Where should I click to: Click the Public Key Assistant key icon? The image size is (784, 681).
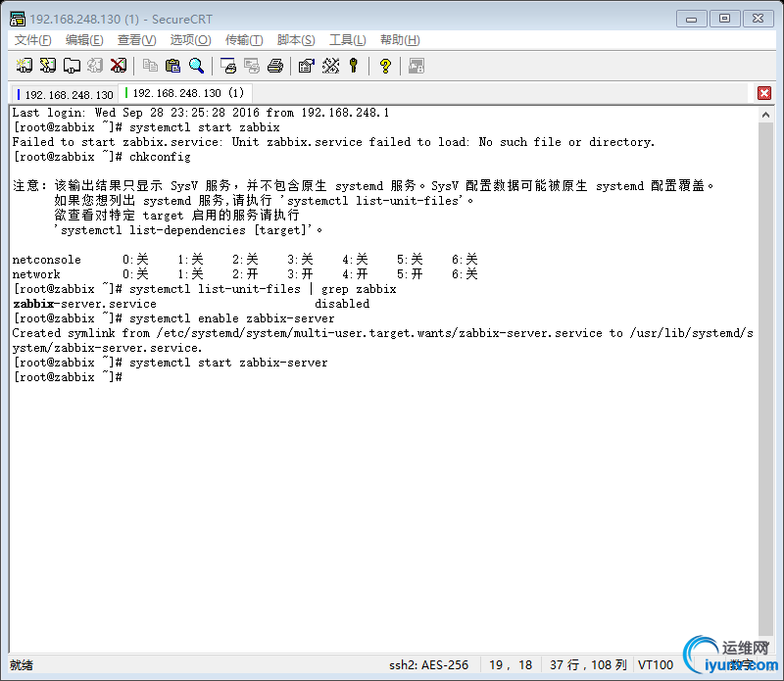(x=354, y=66)
